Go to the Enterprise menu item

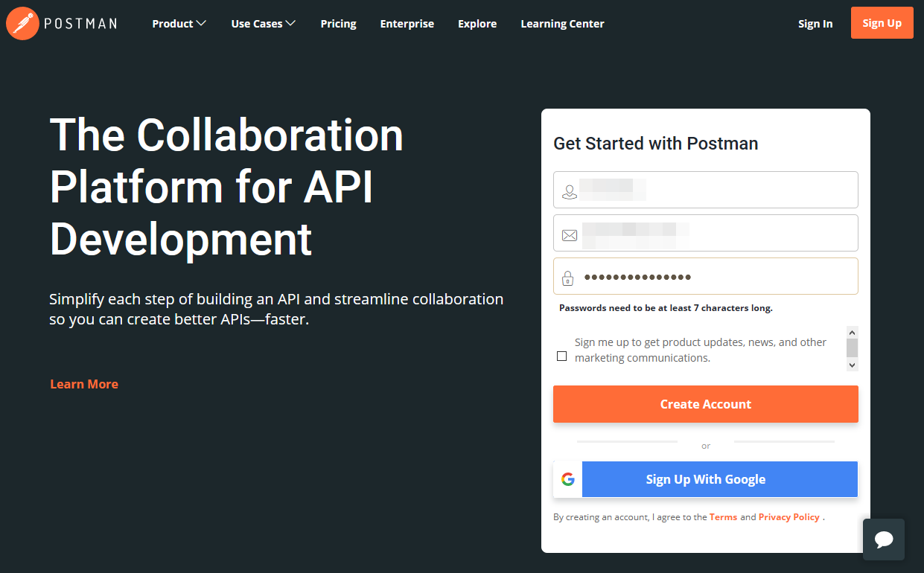[407, 24]
